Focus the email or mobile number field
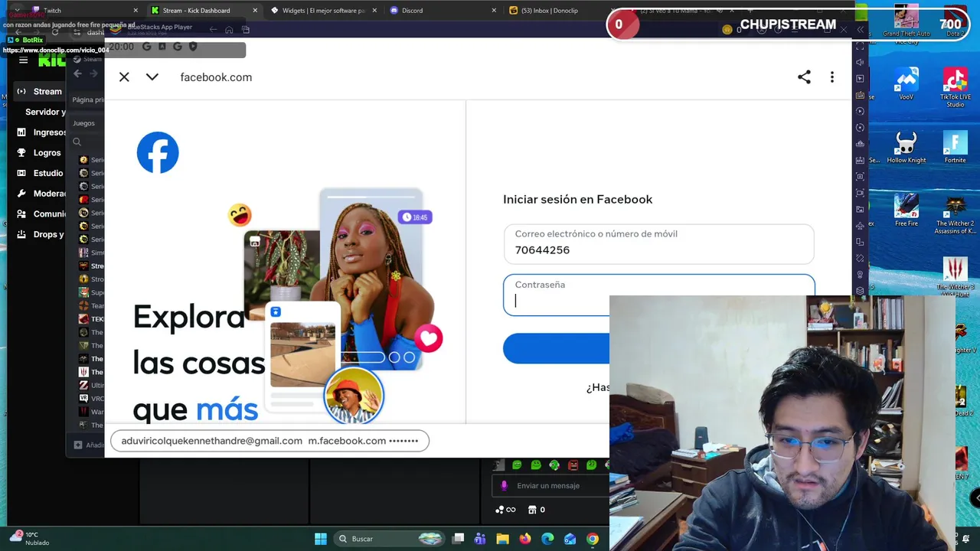Viewport: 980px width, 551px height. click(x=658, y=244)
